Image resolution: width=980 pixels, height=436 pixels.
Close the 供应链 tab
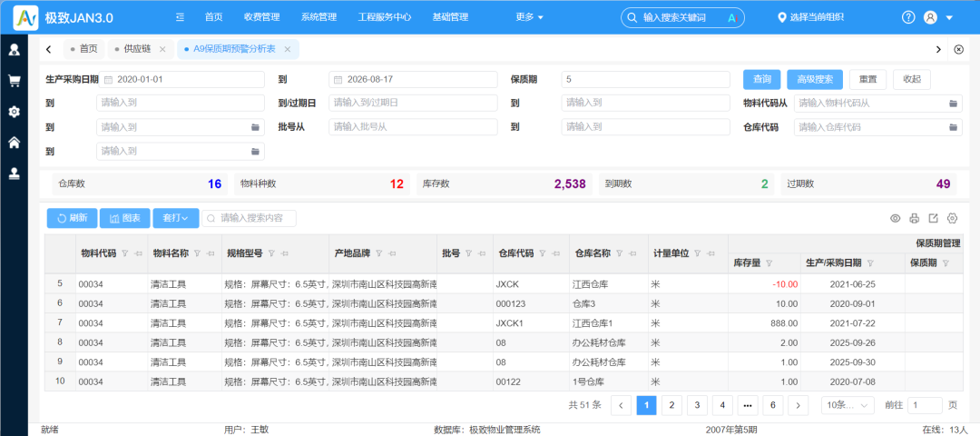[x=162, y=49]
